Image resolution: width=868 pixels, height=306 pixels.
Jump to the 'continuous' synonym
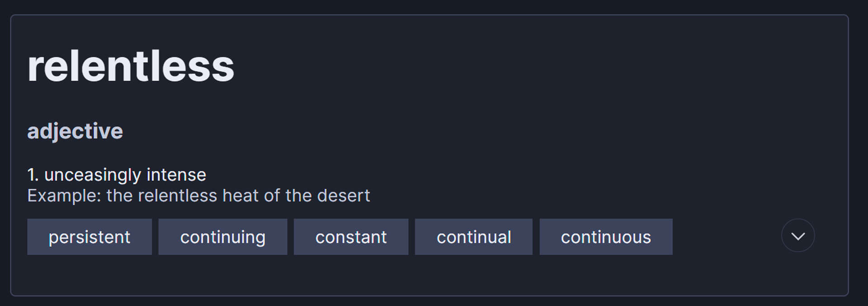point(606,237)
